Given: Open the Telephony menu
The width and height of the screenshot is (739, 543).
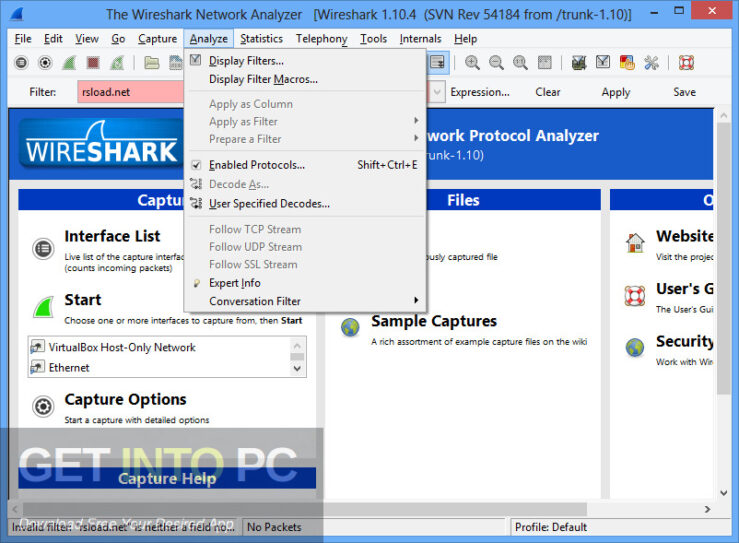Looking at the screenshot, I should click(x=321, y=39).
